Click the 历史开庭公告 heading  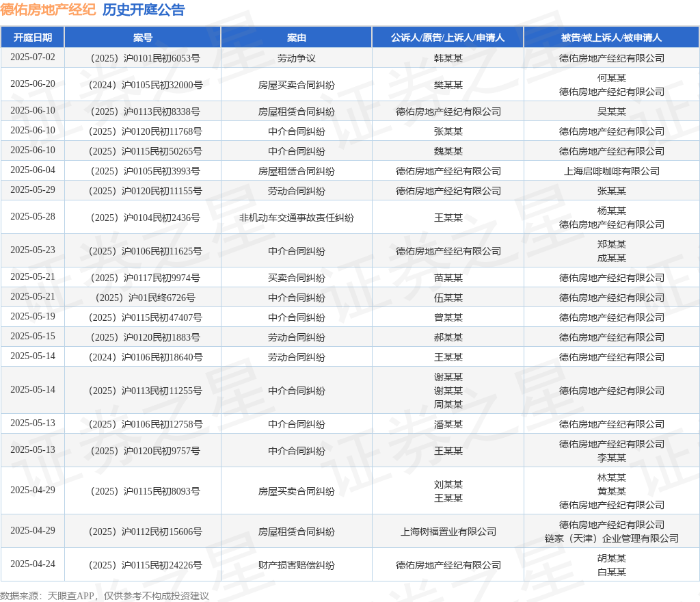(x=144, y=10)
